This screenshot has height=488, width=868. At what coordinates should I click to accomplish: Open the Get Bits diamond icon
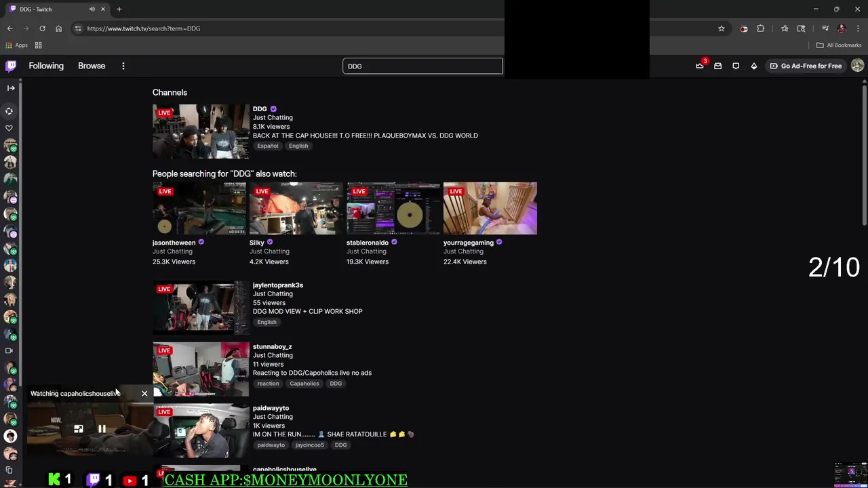tap(754, 66)
